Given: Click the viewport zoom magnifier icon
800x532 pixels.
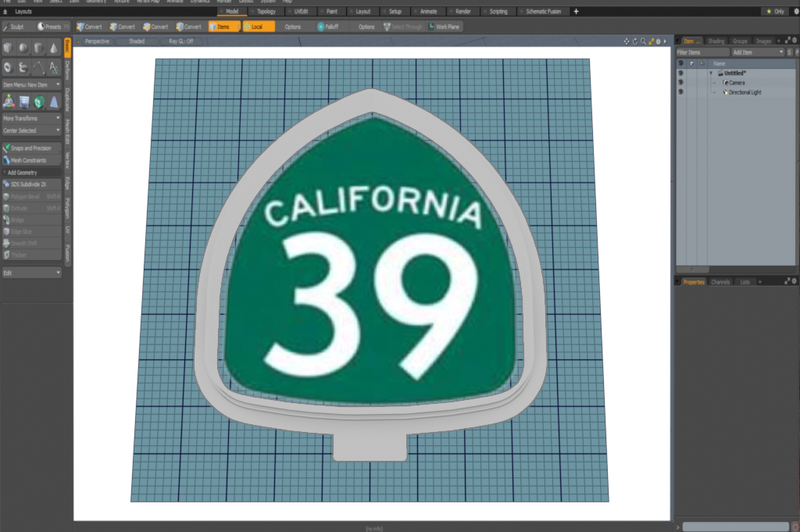Looking at the screenshot, I should [643, 41].
